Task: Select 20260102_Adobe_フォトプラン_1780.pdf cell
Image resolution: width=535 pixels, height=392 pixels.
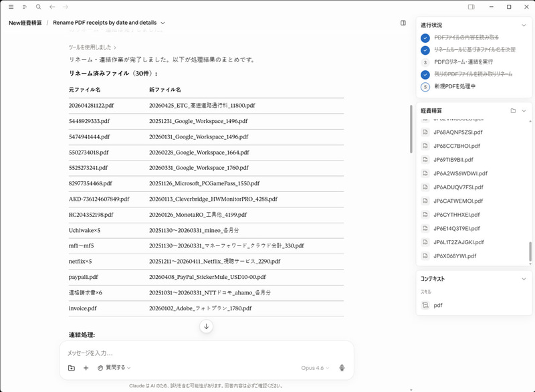Action: click(x=200, y=308)
